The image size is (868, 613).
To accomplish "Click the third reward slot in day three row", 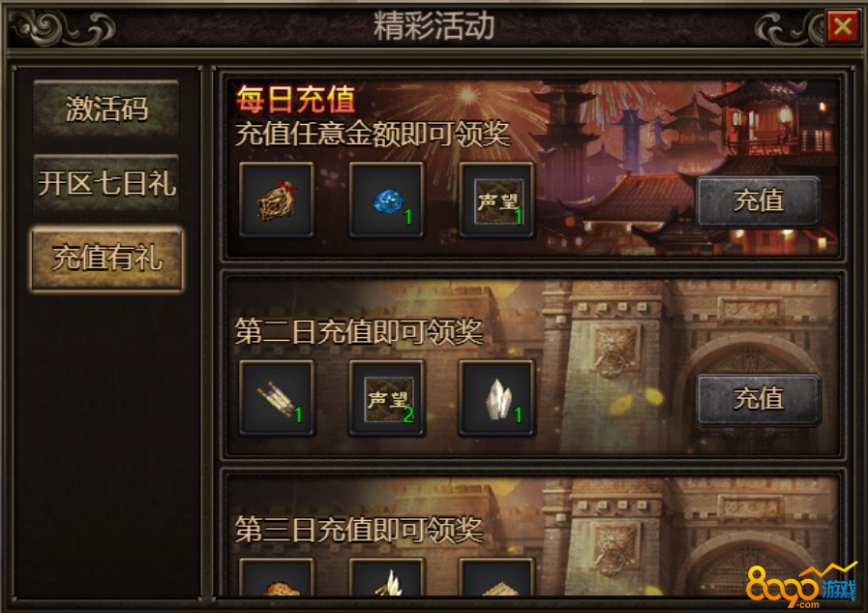I will click(496, 577).
